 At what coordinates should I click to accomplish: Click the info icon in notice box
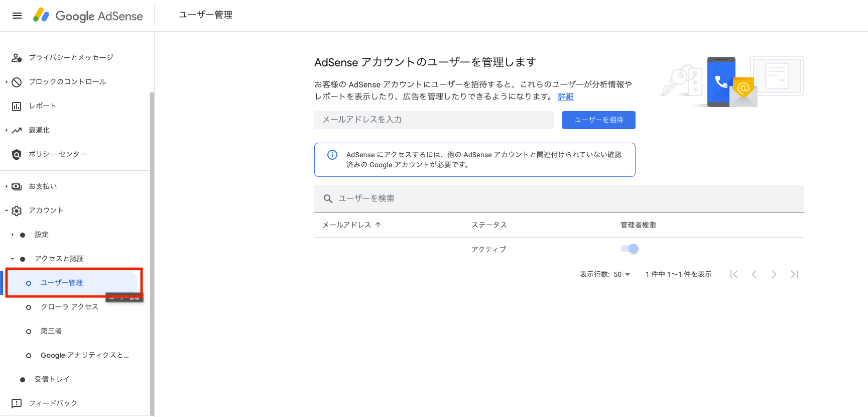coord(332,155)
